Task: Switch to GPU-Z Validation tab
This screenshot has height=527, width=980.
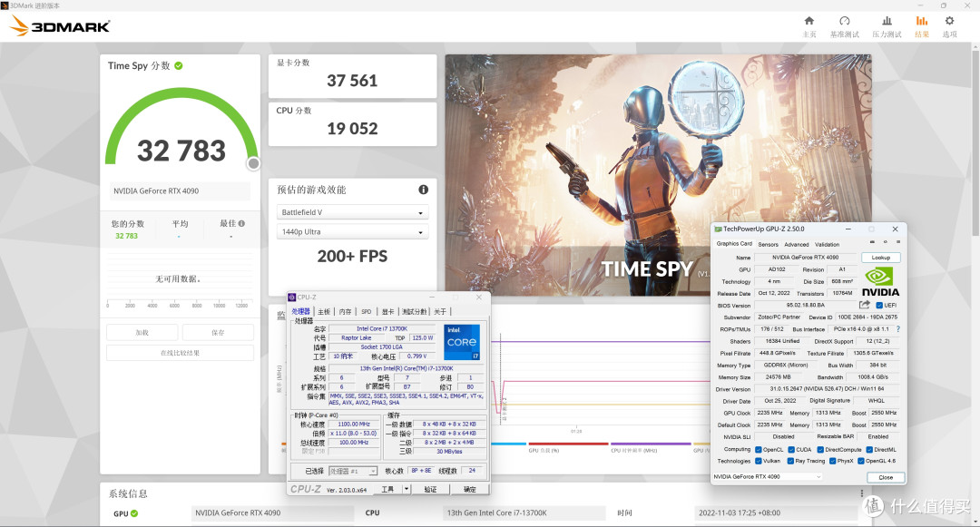Action: click(x=827, y=245)
